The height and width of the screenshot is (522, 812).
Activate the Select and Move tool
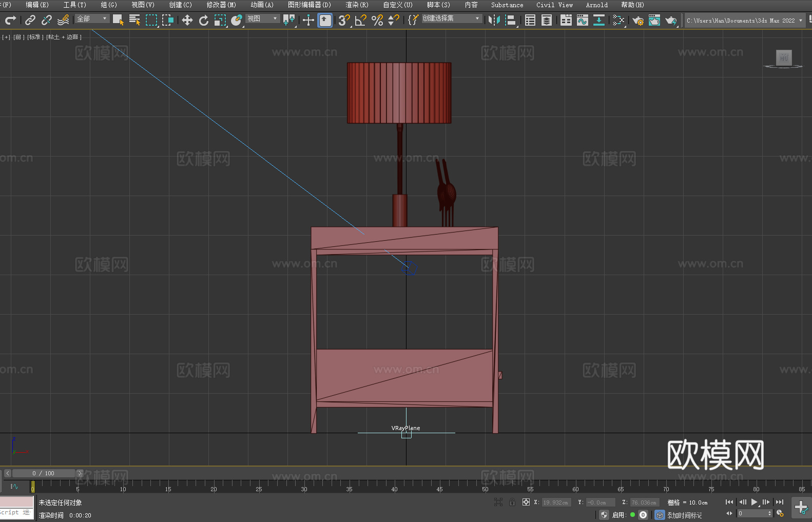click(187, 20)
